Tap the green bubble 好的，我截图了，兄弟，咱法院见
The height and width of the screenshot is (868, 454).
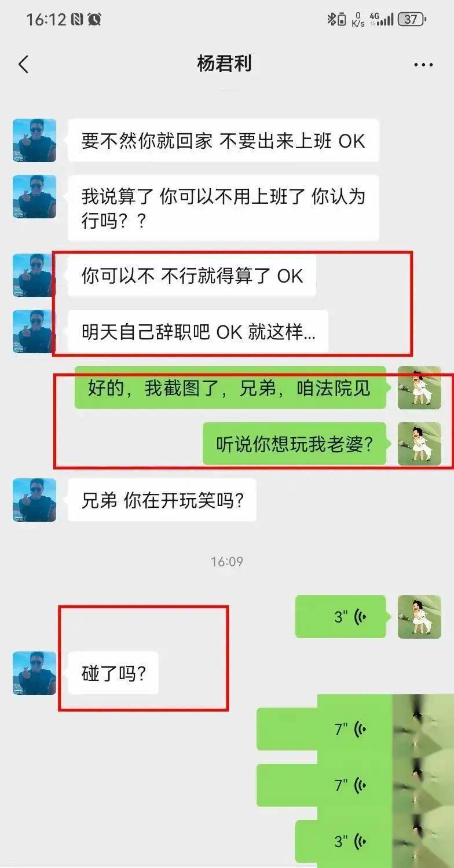230,387
